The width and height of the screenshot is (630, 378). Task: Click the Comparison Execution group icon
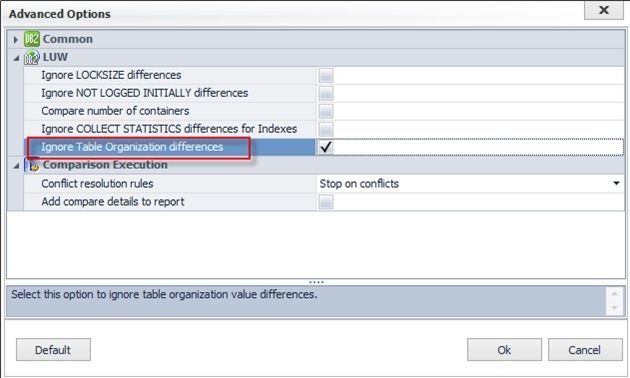(x=34, y=166)
